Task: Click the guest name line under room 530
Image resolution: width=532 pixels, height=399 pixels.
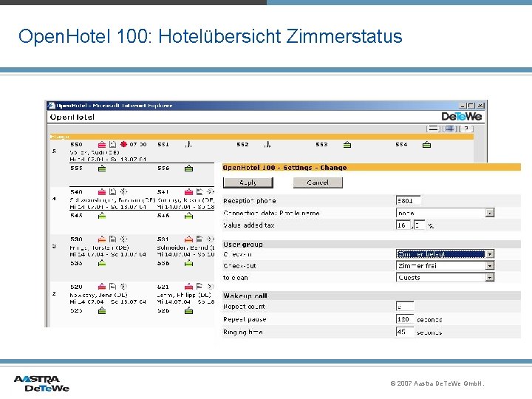Action: coord(100,248)
